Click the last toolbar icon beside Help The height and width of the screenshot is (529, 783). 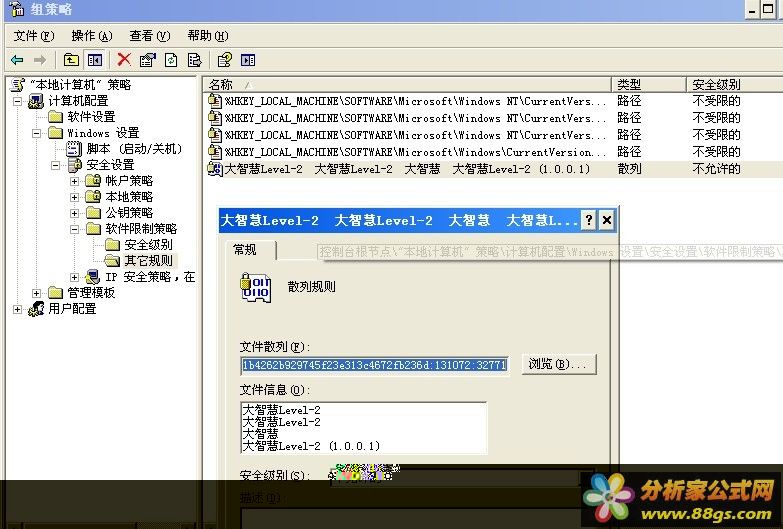coord(248,60)
